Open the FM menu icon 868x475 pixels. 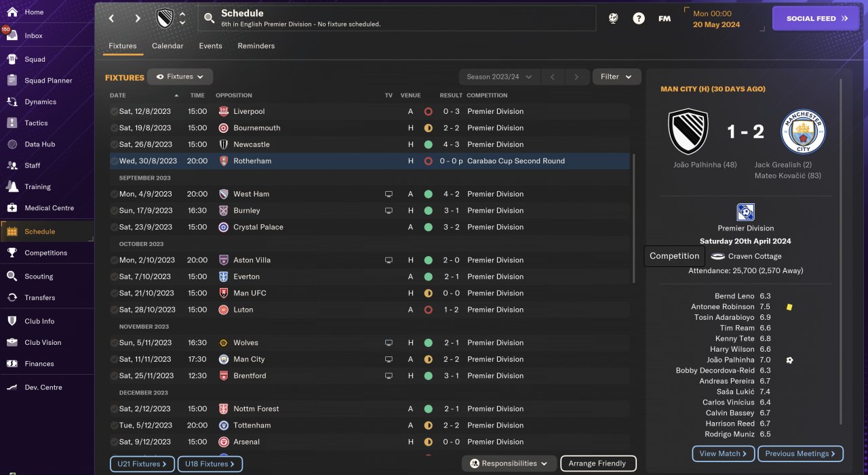[x=665, y=18]
